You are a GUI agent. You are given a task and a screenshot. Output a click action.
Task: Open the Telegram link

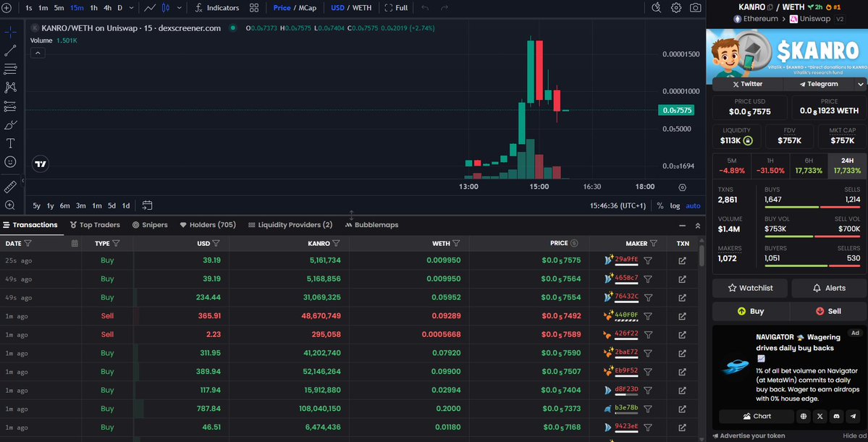(818, 84)
